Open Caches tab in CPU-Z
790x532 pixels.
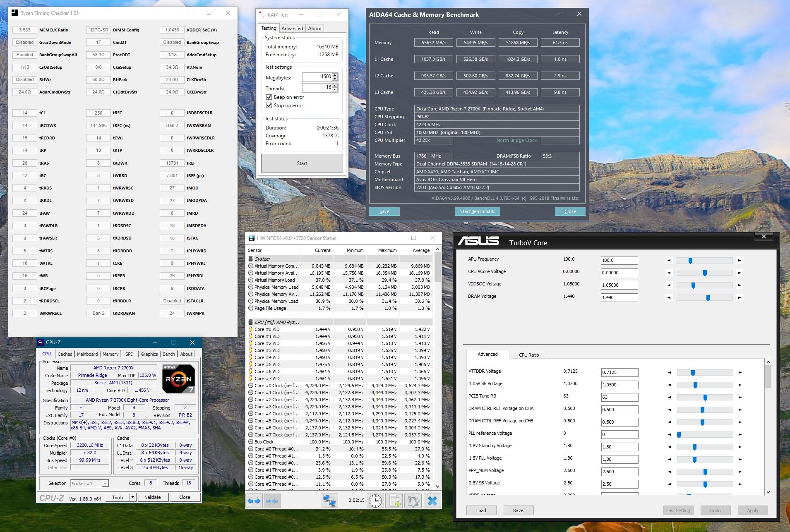point(65,354)
